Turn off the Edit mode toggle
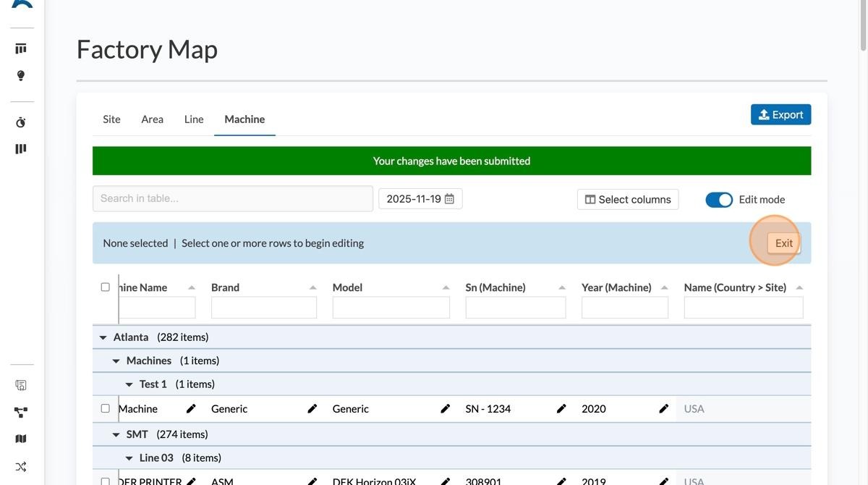 click(719, 200)
